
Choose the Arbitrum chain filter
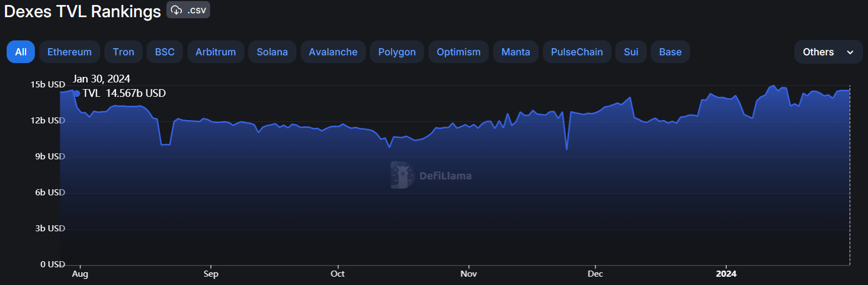coord(216,52)
